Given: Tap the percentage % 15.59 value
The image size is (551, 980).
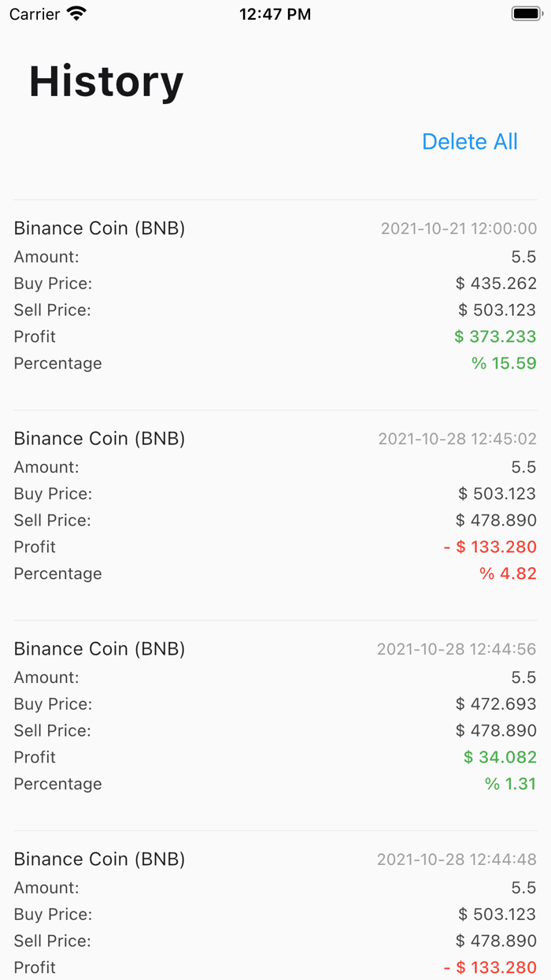Looking at the screenshot, I should coord(505,363).
